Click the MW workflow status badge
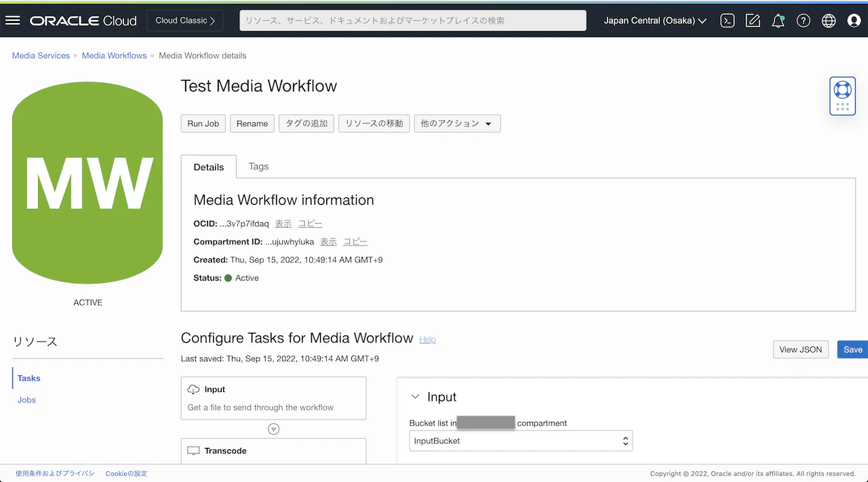 tap(87, 183)
